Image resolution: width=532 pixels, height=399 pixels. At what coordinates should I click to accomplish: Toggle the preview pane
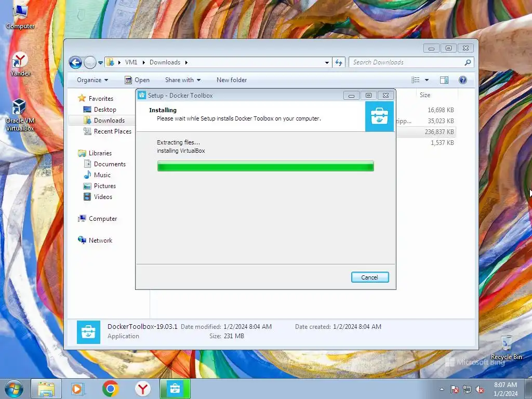[444, 80]
